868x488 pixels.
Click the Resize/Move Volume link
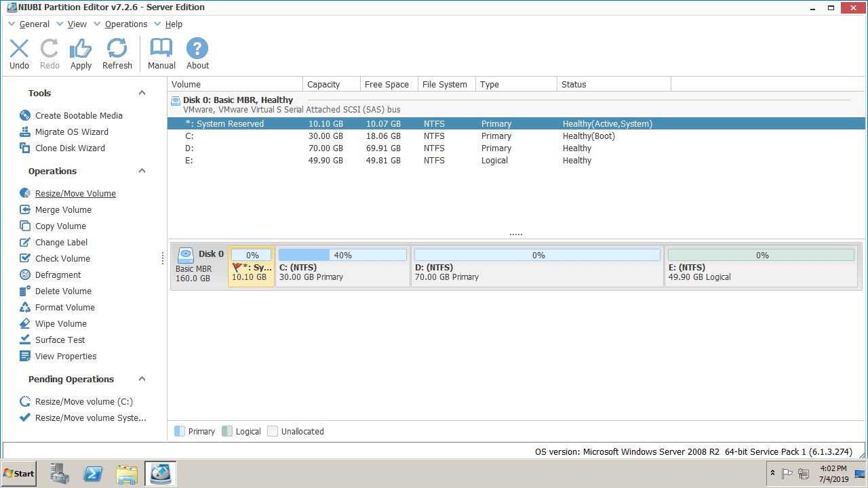[x=75, y=194]
